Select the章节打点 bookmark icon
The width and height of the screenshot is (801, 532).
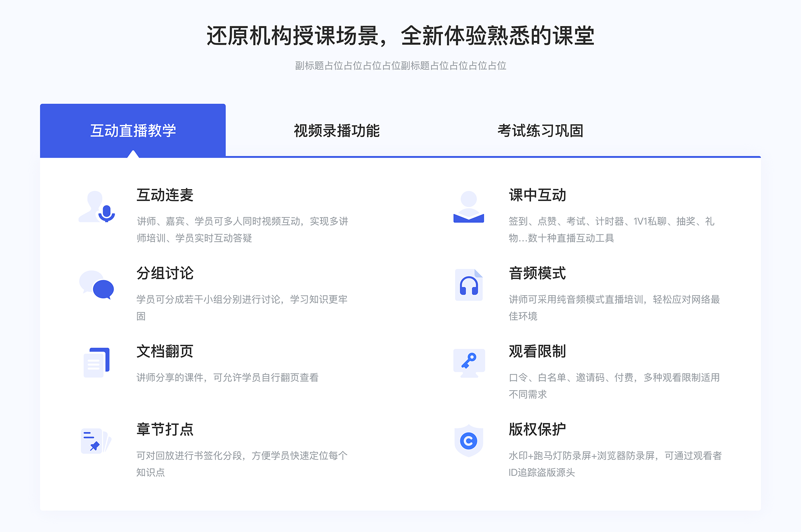(96, 439)
